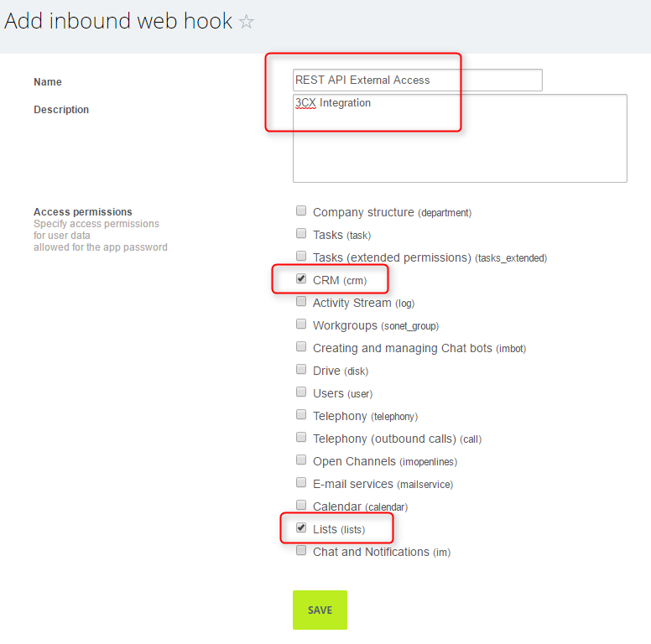Check Creating and managing Chat bots
Image resolution: width=651 pixels, height=644 pixels.
tap(301, 347)
